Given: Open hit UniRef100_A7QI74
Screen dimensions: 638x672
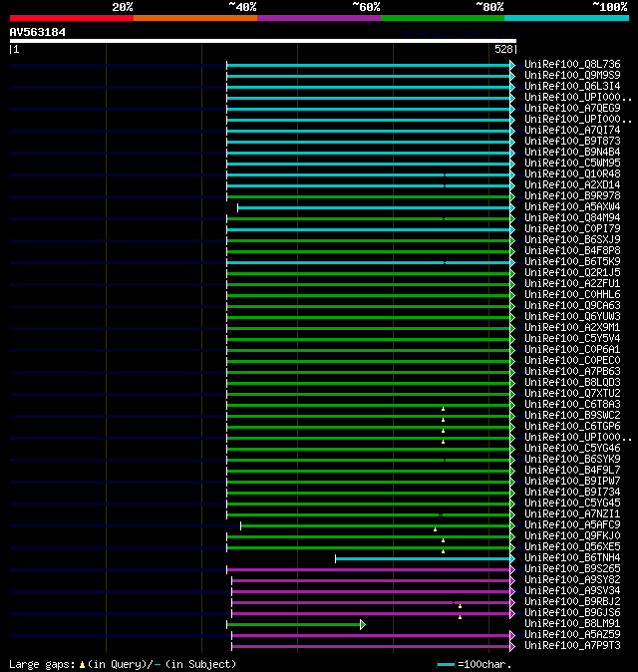Looking at the screenshot, I should click(x=572, y=131).
